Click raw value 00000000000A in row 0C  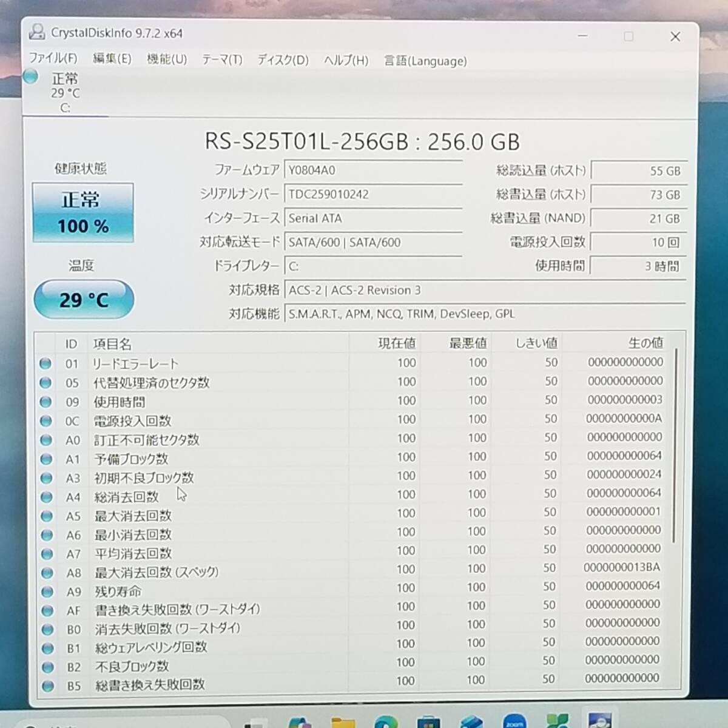[624, 418]
